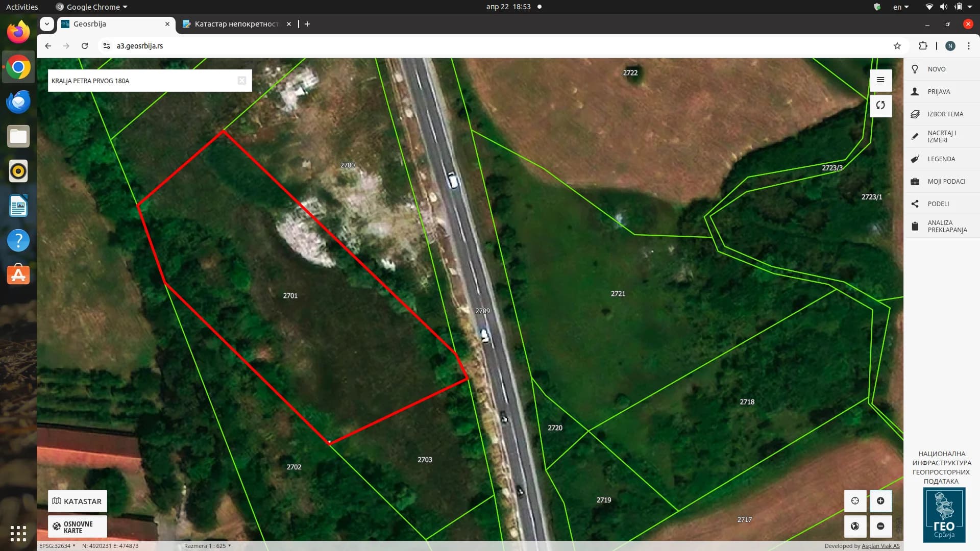
Task: Open the Asplan Viak AS link
Action: pyautogui.click(x=880, y=546)
